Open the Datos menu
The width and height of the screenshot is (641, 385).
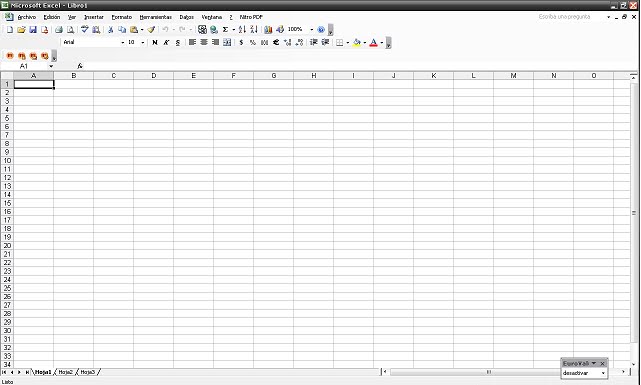pos(186,17)
